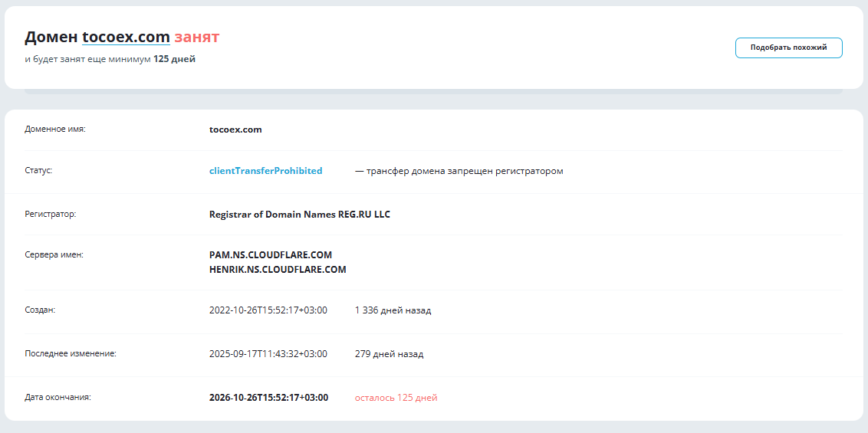Select 'Registrar of Domain Names REG.RU LLC'
The image size is (868, 433).
point(300,214)
